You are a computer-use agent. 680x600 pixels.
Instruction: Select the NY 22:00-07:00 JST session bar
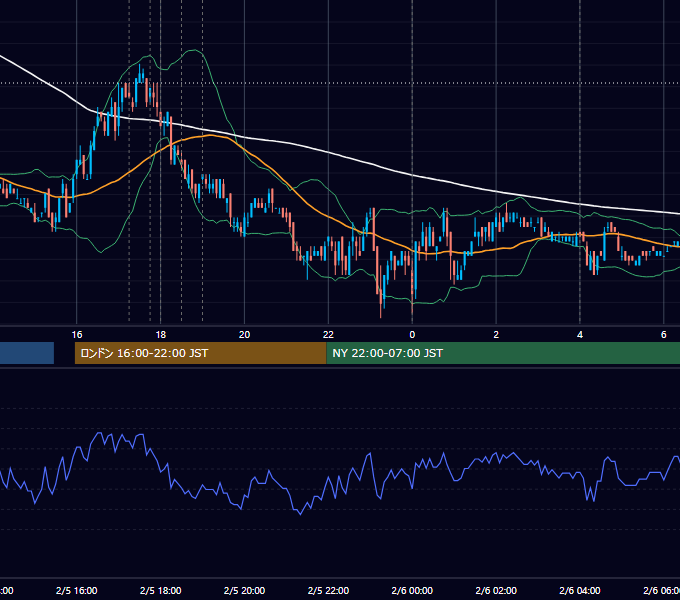click(x=503, y=353)
